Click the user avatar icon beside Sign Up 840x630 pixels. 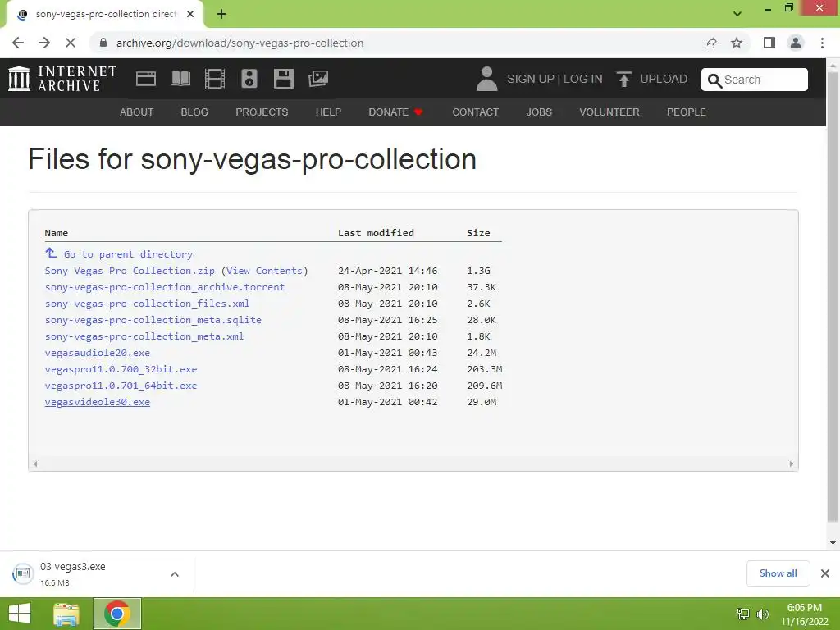[486, 79]
